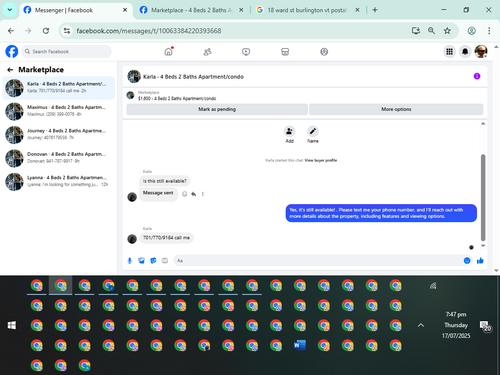Bookmark this page with the star
Screen dimensions: 500x375
click(x=447, y=31)
